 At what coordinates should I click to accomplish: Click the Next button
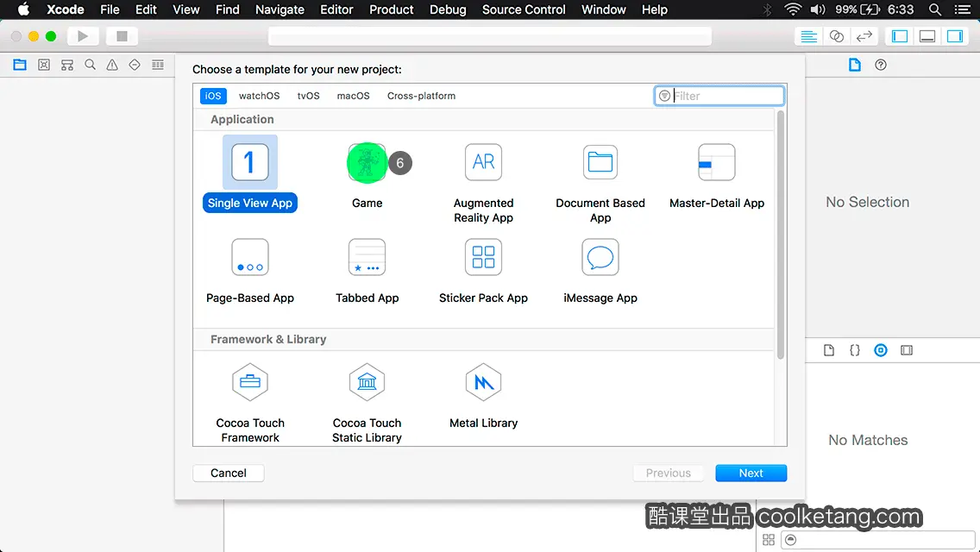click(x=751, y=473)
